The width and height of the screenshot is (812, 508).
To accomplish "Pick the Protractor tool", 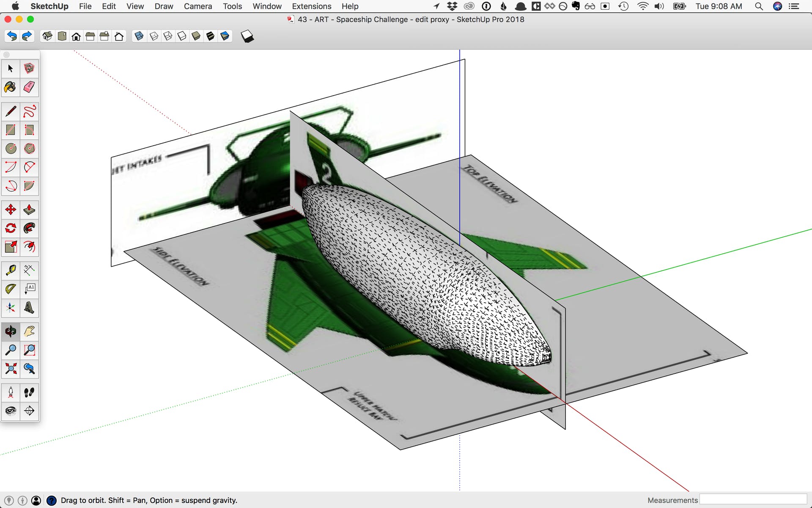I will click(11, 289).
